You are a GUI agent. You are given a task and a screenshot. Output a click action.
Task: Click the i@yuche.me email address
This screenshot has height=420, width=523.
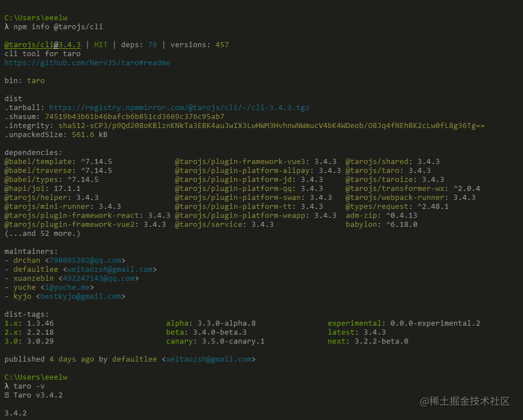click(67, 287)
